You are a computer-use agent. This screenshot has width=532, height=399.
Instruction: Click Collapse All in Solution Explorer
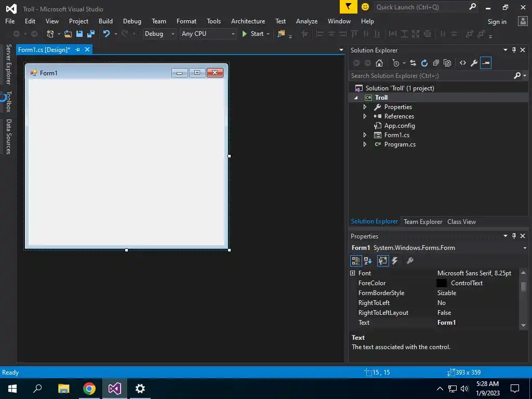point(436,63)
